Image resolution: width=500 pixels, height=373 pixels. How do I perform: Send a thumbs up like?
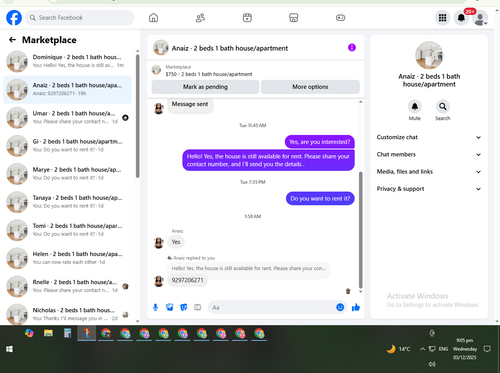coord(356,307)
